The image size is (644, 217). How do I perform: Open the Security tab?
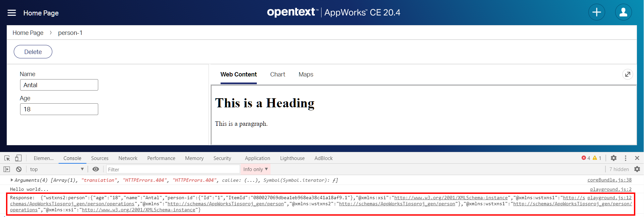[x=222, y=158]
